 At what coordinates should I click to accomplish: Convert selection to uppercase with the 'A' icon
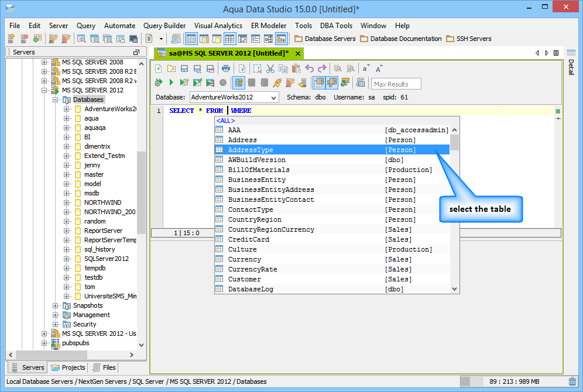click(379, 68)
